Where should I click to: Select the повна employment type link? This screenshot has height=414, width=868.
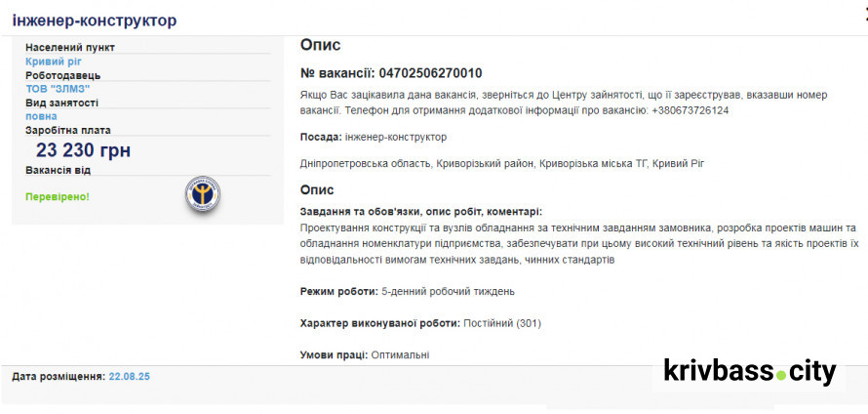(41, 115)
